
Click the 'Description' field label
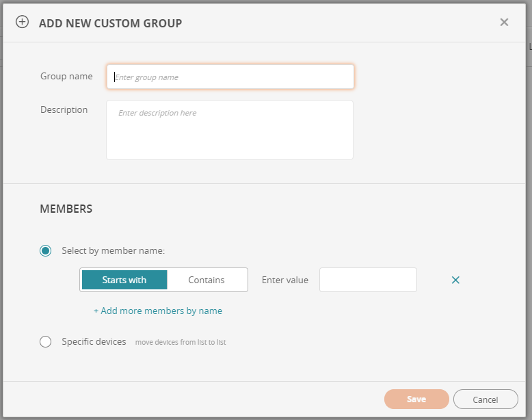coord(64,110)
